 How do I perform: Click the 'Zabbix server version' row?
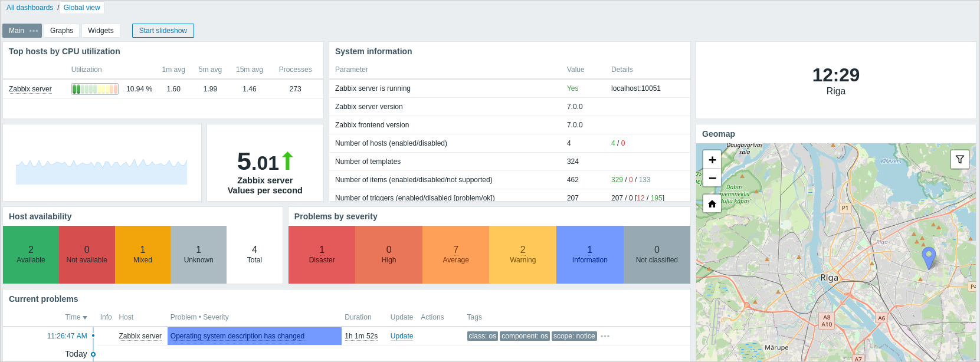click(510, 107)
